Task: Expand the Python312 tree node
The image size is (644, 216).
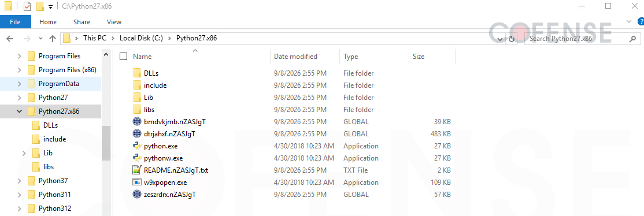Action: pyautogui.click(x=19, y=208)
